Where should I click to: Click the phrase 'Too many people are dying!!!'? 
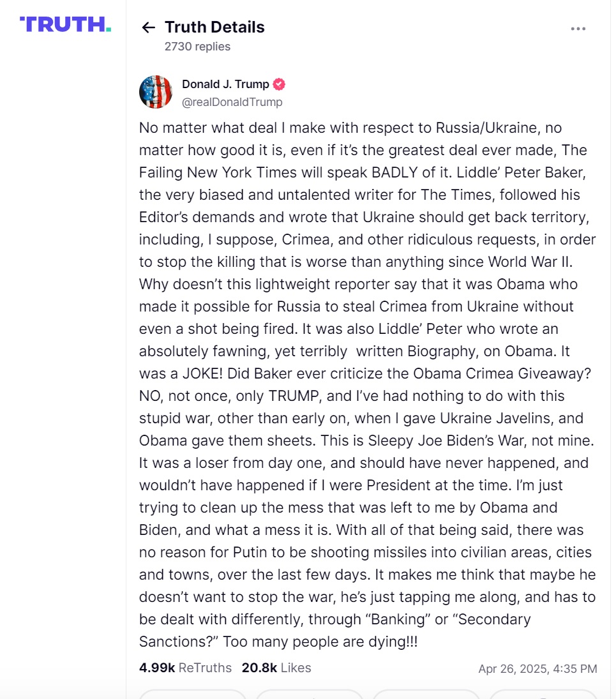tap(320, 642)
